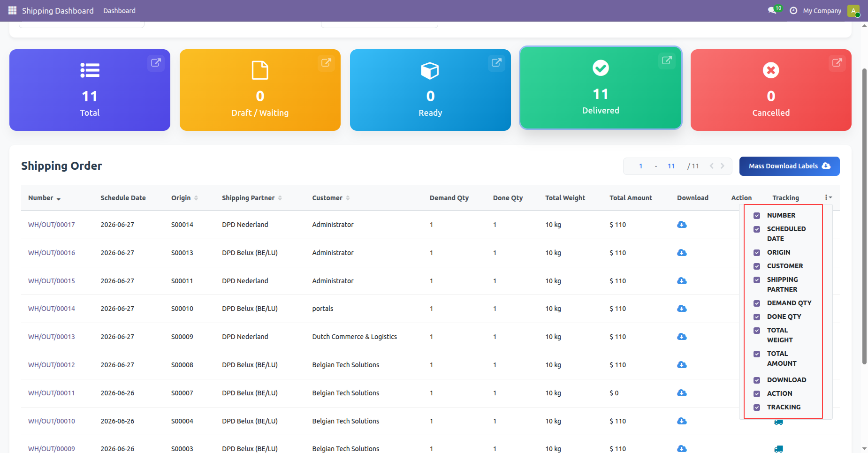The height and width of the screenshot is (453, 868).
Task: Uncheck the DOWNLOAD column checkbox
Action: tap(757, 380)
